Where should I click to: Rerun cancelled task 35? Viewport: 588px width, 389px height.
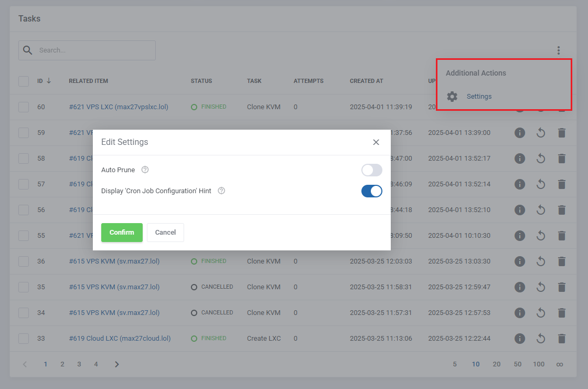coord(540,287)
